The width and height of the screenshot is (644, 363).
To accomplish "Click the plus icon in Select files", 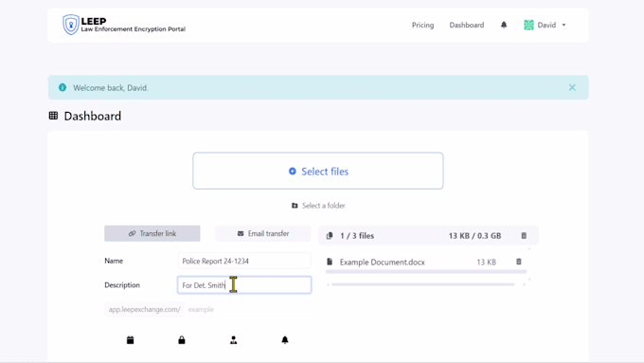I will 292,171.
